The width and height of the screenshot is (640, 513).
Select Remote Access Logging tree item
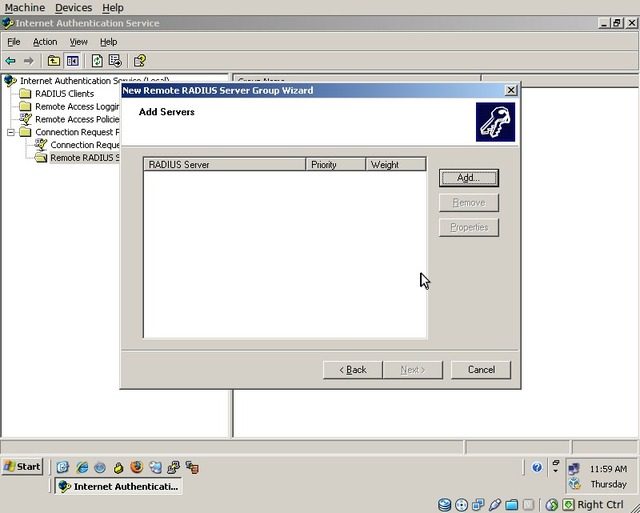pyautogui.click(x=77, y=107)
